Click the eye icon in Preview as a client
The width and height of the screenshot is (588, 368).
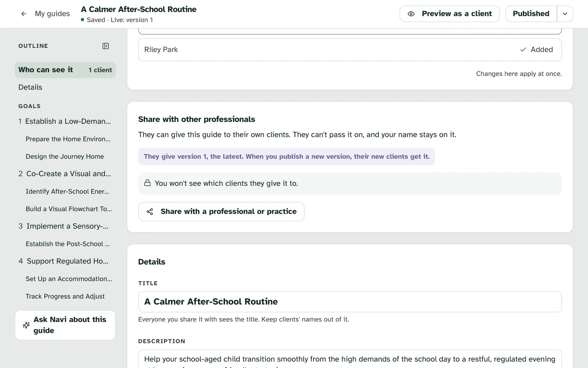coord(411,14)
